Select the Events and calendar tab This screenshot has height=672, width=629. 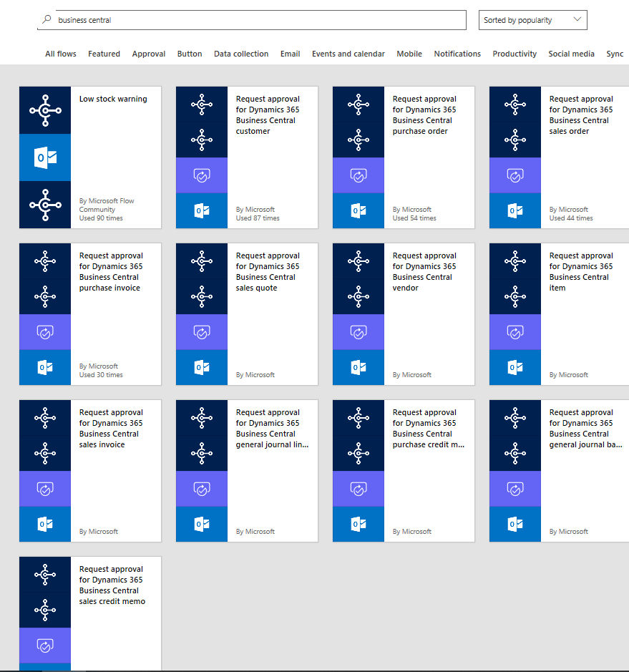pyautogui.click(x=348, y=54)
